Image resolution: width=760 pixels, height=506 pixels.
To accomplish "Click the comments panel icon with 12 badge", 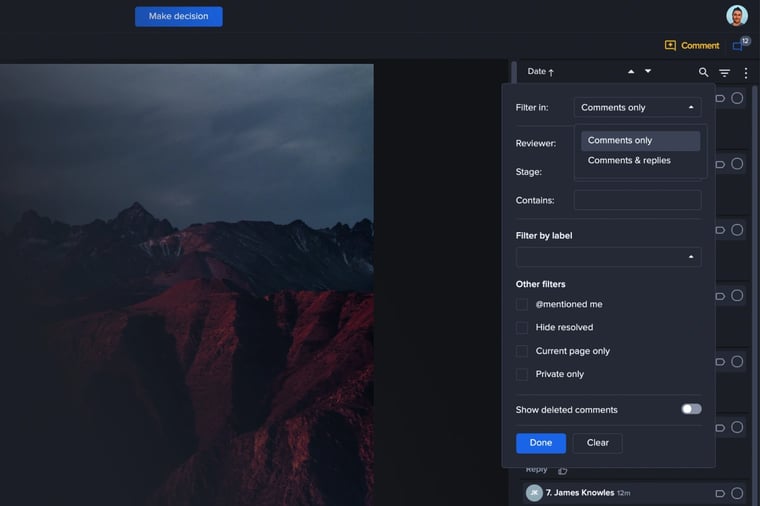I will (x=740, y=45).
